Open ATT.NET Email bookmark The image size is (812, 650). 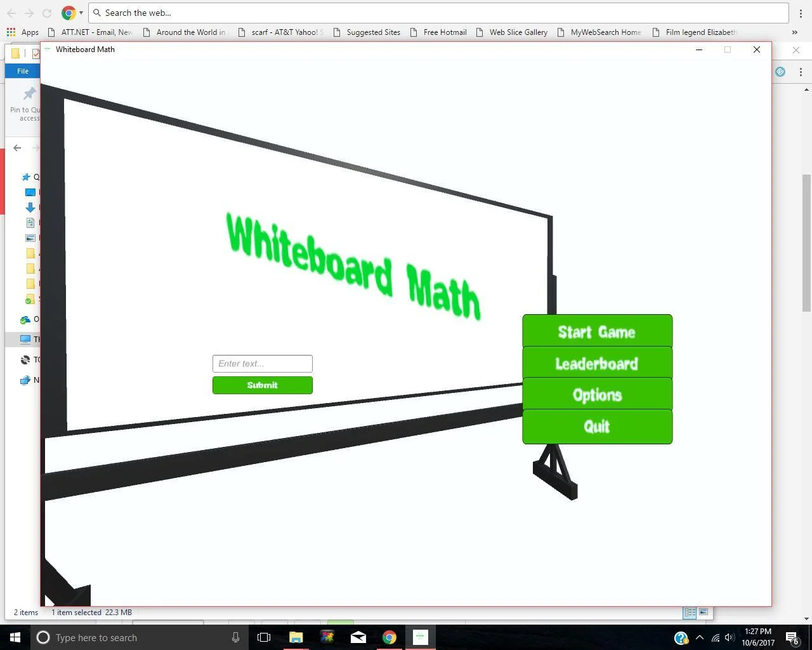(91, 32)
